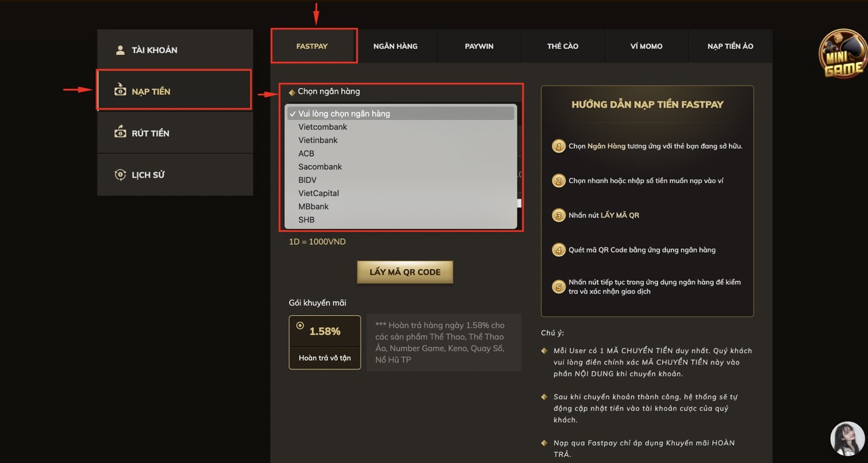This screenshot has width=868, height=463.
Task: Select ACB in the bank dropdown
Action: (401, 153)
